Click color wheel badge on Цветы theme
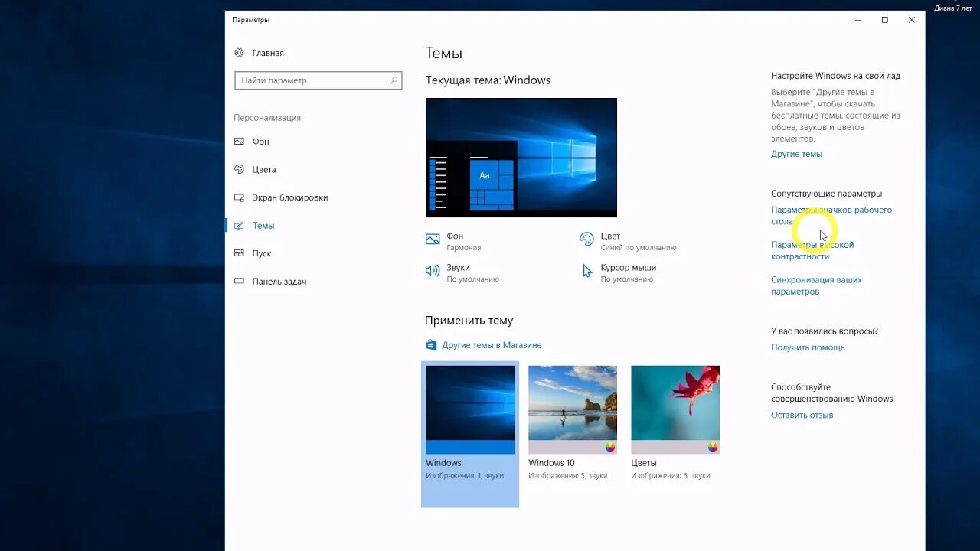This screenshot has height=551, width=980. coord(713,447)
